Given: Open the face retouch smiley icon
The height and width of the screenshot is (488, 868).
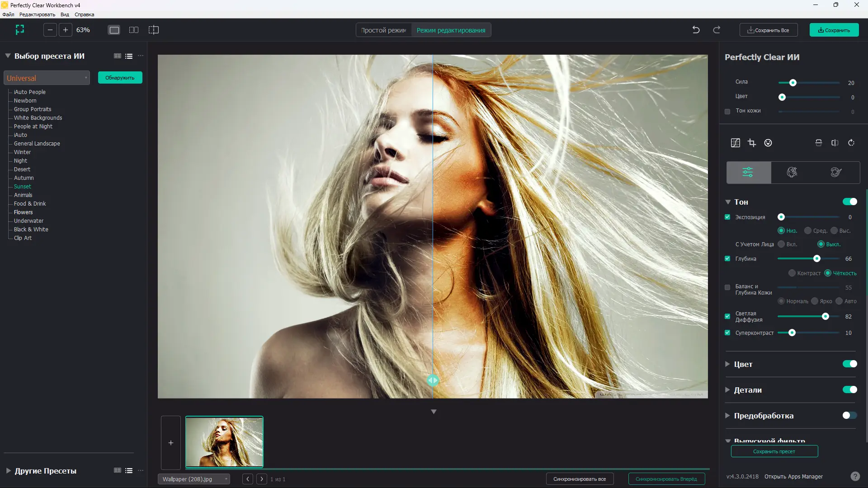Looking at the screenshot, I should point(768,143).
